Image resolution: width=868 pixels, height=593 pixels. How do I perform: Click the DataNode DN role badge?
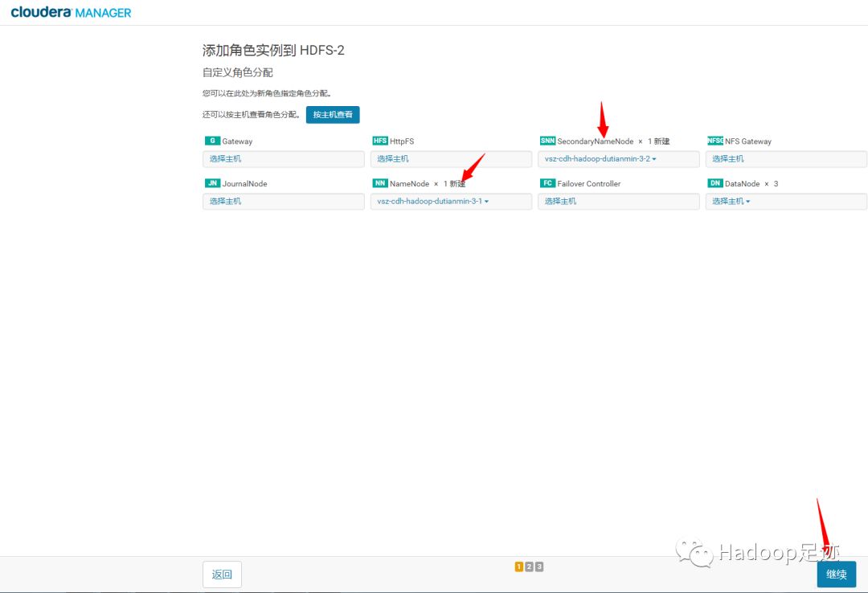(x=715, y=182)
